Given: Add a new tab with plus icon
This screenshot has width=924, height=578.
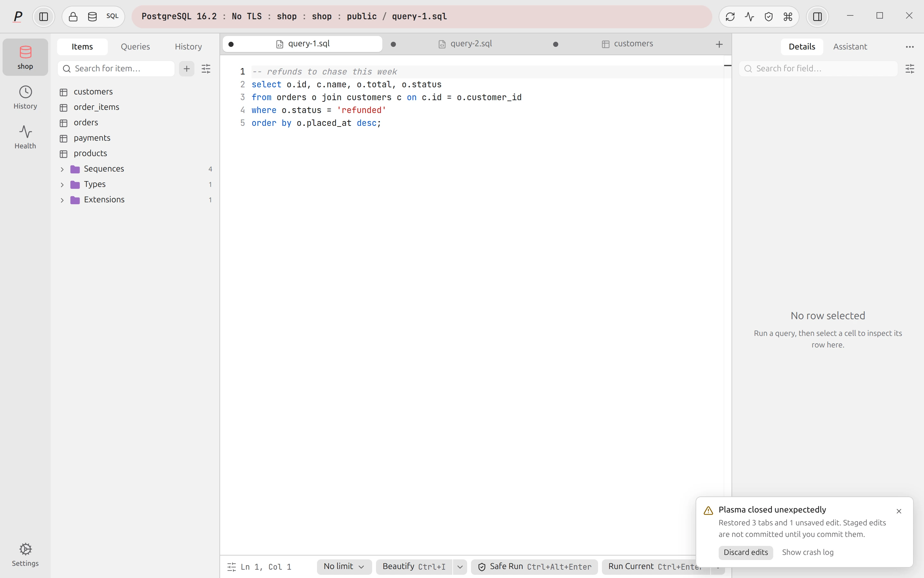Looking at the screenshot, I should pyautogui.click(x=719, y=44).
